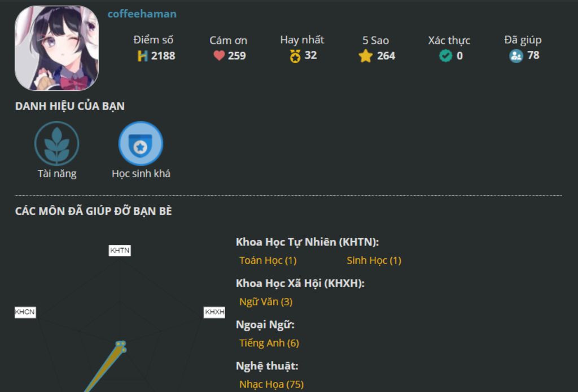Select the Tài năng leaf badge

click(x=56, y=144)
